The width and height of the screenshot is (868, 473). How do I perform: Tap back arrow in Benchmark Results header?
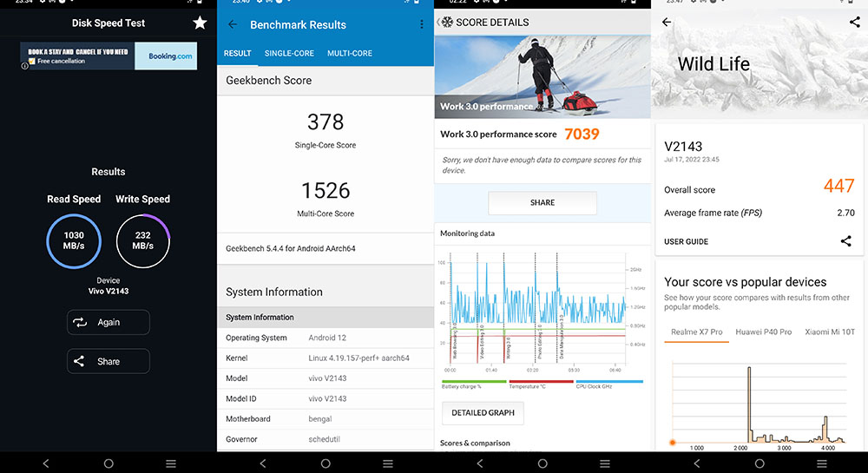point(233,24)
